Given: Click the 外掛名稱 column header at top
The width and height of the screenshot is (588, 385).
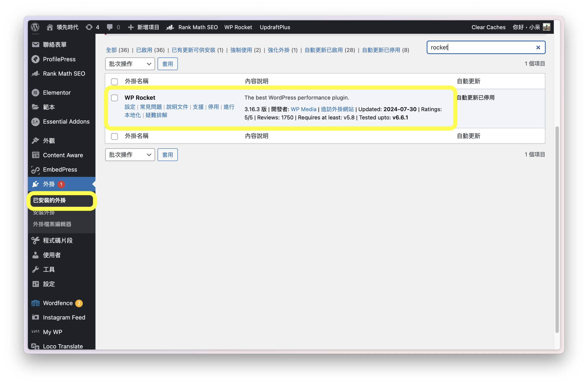Looking at the screenshot, I should 137,81.
